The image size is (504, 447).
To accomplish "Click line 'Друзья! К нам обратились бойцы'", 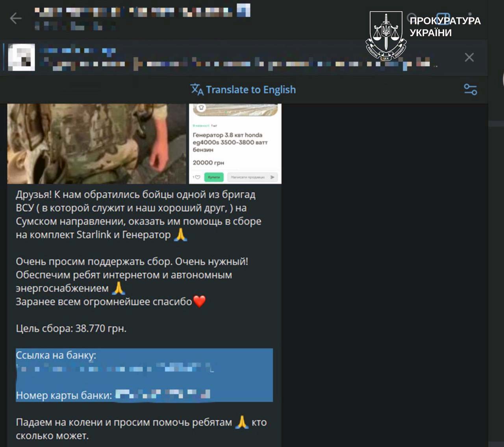I will (x=136, y=195).
